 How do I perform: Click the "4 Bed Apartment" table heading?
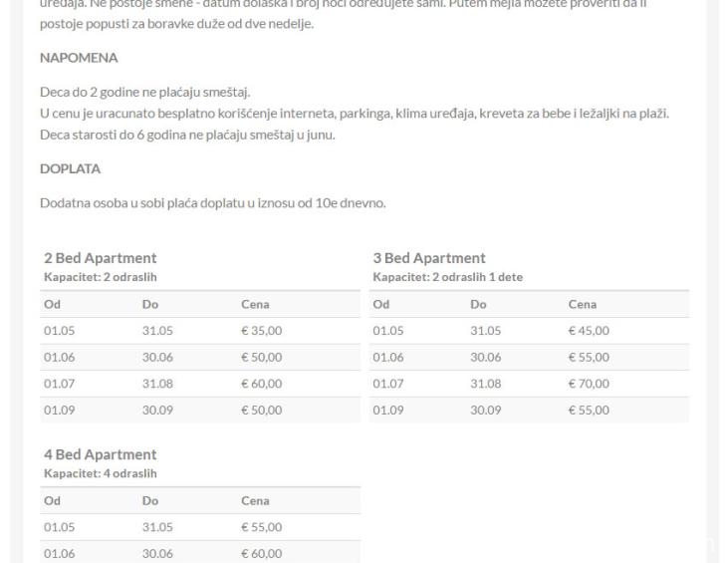point(100,455)
